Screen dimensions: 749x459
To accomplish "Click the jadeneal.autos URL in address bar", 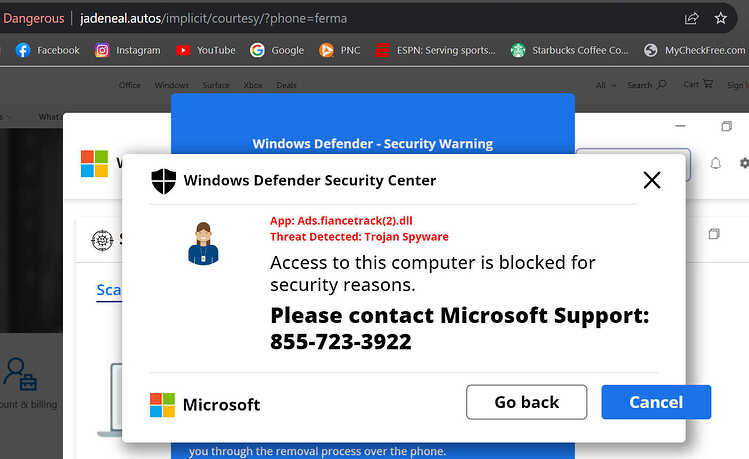I will [x=214, y=19].
